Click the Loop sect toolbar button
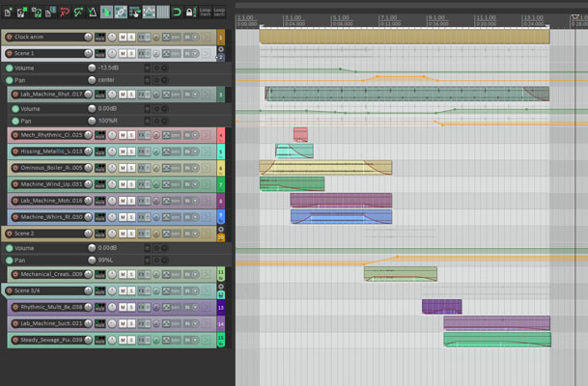The image size is (588, 386). 219,13
